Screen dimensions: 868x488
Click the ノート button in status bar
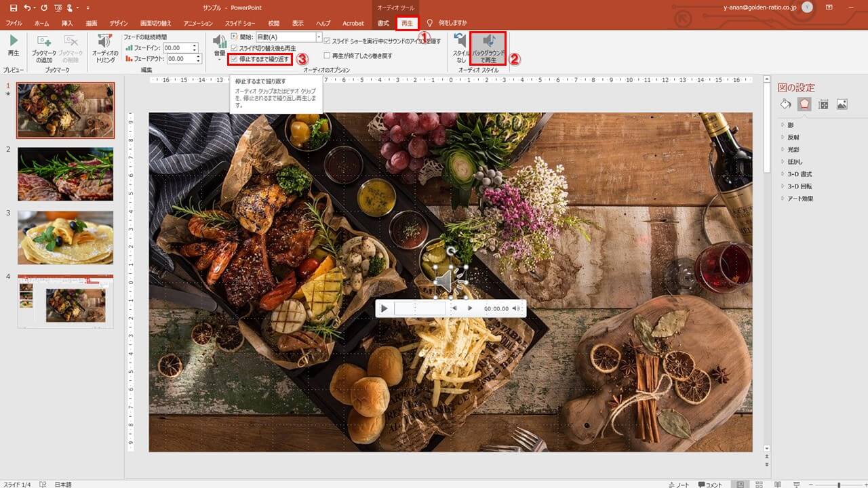click(x=678, y=485)
